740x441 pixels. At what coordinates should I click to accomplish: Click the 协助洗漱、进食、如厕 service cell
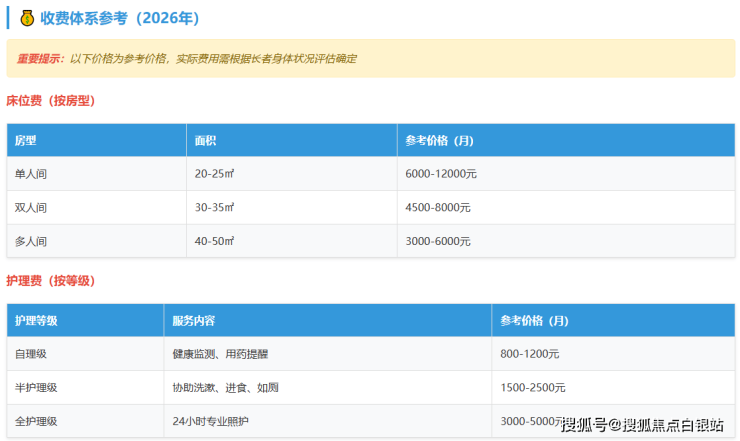click(225, 388)
